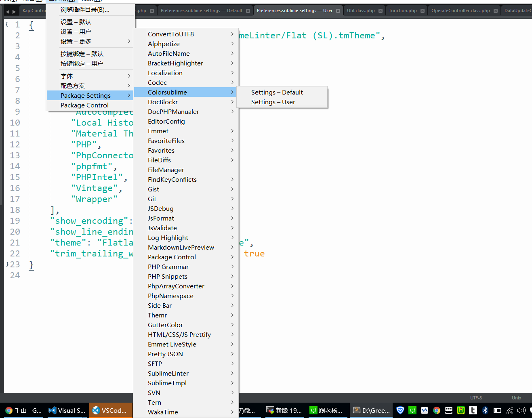532x418 pixels.
Task: Click the tab scroll right arrow
Action: point(14,12)
